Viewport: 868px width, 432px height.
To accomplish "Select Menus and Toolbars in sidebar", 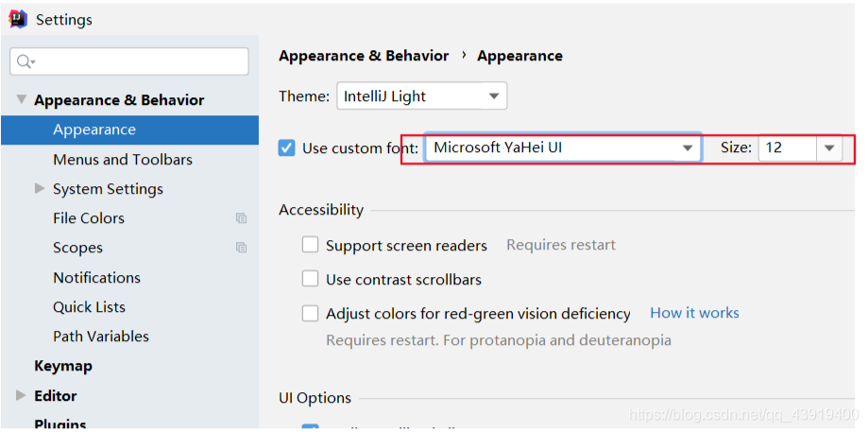I will click(123, 160).
